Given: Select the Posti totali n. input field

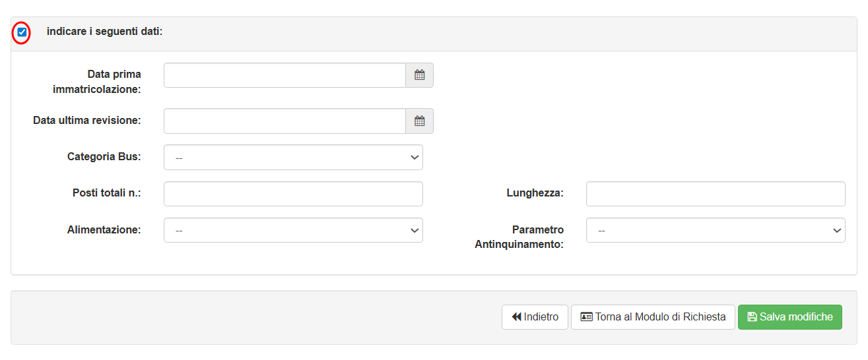Looking at the screenshot, I should (x=293, y=194).
